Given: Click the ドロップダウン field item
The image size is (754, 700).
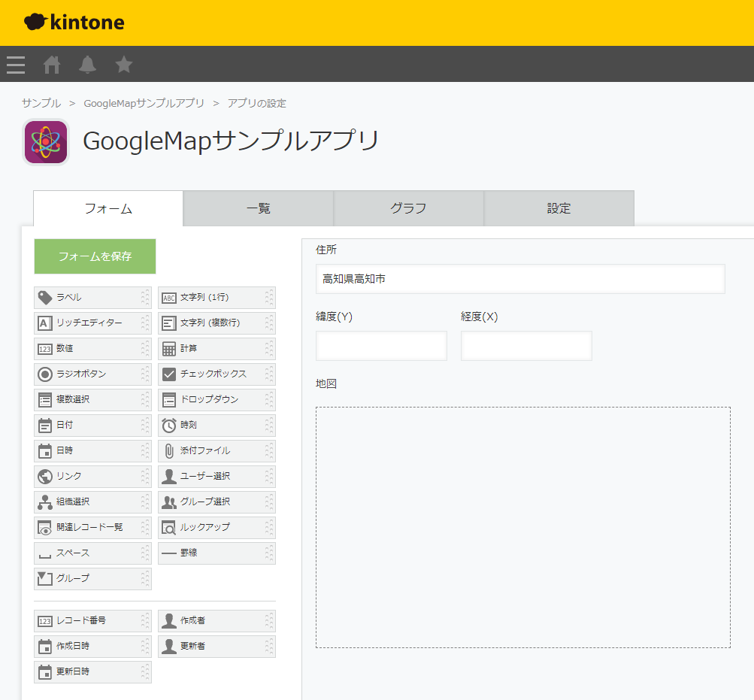Looking at the screenshot, I should point(217,399).
